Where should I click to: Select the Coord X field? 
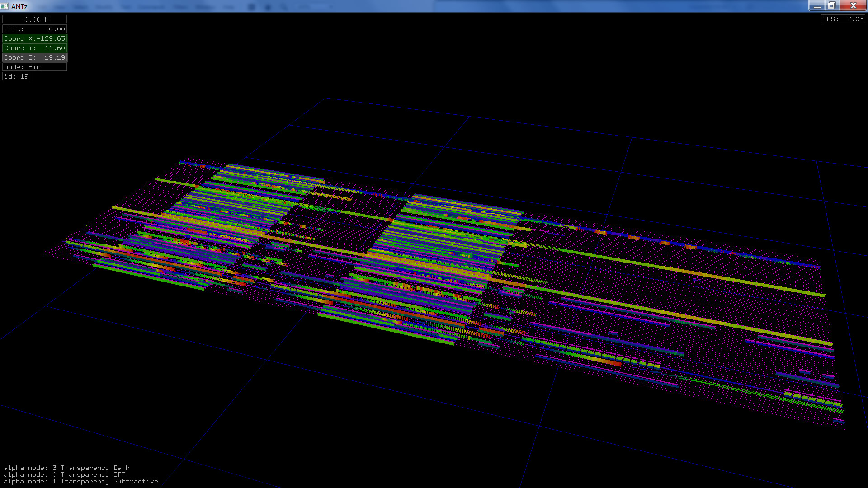pos(34,38)
